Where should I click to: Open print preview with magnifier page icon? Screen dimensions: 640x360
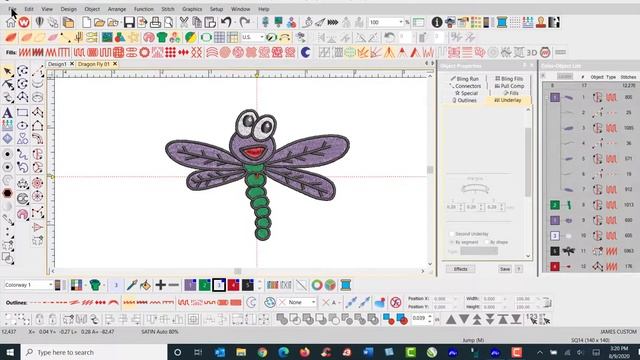[x=168, y=22]
